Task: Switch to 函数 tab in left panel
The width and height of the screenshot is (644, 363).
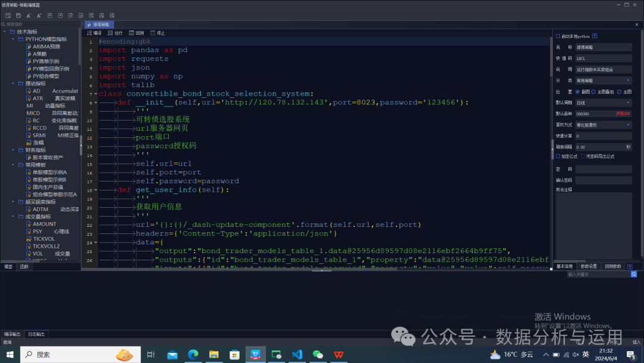Action: 24,266
